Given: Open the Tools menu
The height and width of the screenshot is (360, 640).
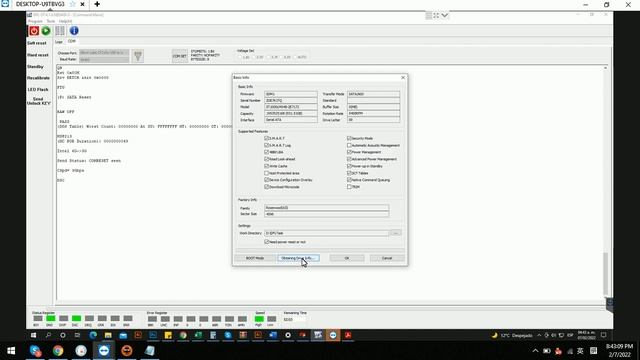Looking at the screenshot, I should click(x=51, y=21).
